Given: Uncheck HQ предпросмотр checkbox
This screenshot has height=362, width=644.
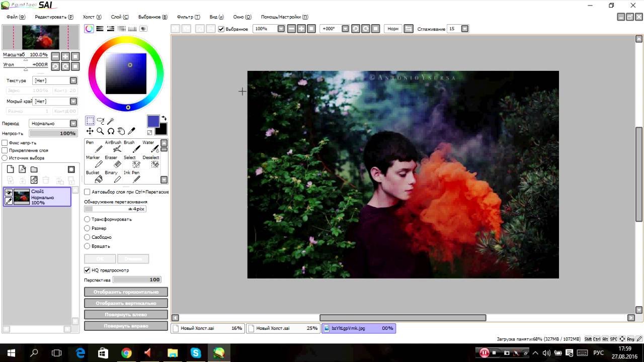Looking at the screenshot, I should pyautogui.click(x=87, y=270).
